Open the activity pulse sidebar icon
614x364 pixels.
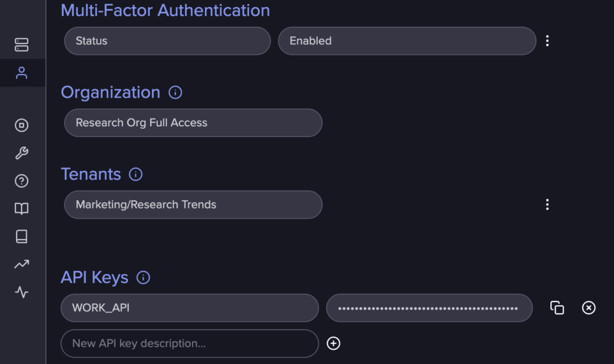click(x=21, y=293)
